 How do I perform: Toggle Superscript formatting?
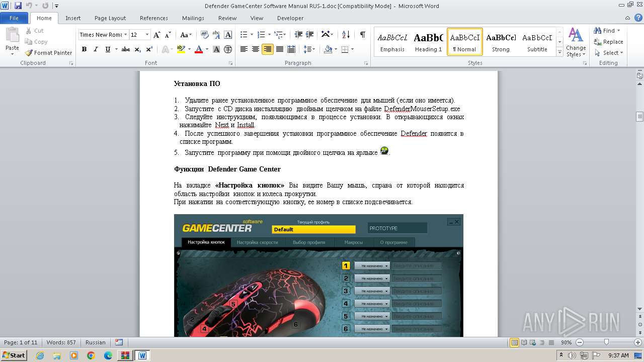click(149, 49)
